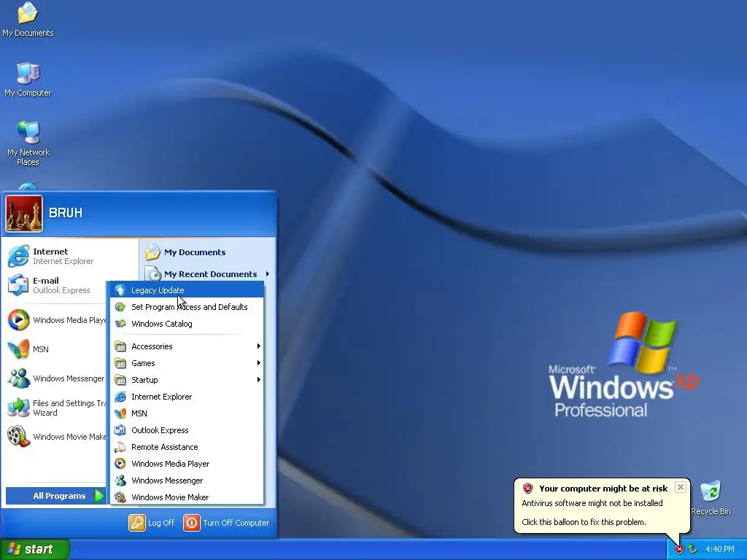Screen dimensions: 747x560
Task: Click the Games folder icon
Action: point(120,363)
